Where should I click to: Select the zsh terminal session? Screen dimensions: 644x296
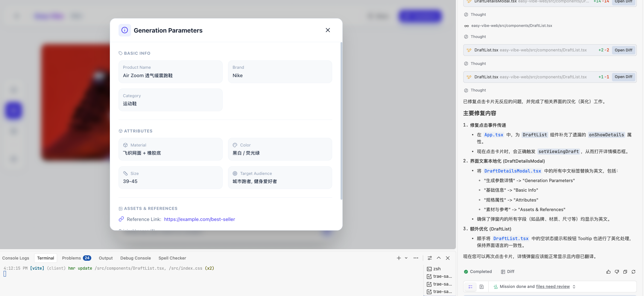point(437,269)
